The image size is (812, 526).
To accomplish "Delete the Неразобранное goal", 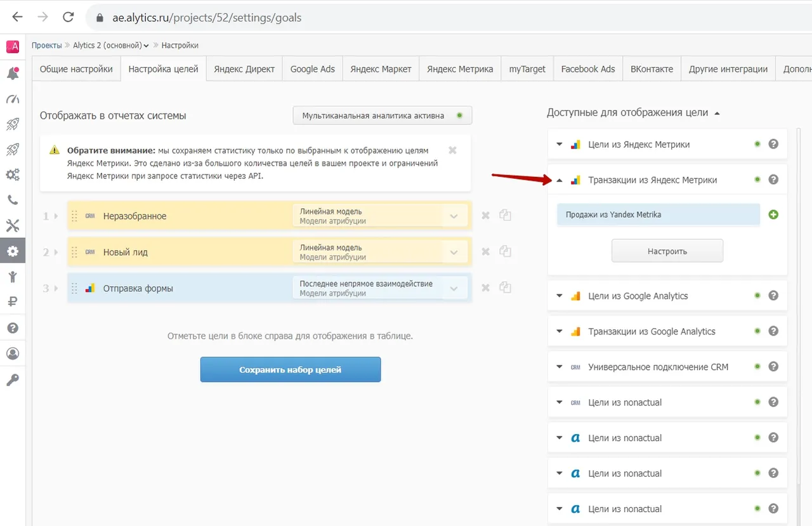I will 485,216.
